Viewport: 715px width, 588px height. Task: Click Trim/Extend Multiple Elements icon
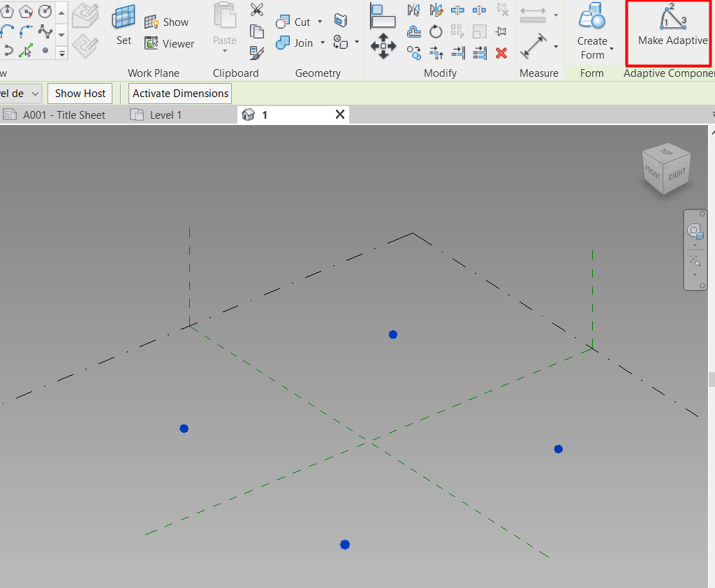[479, 53]
